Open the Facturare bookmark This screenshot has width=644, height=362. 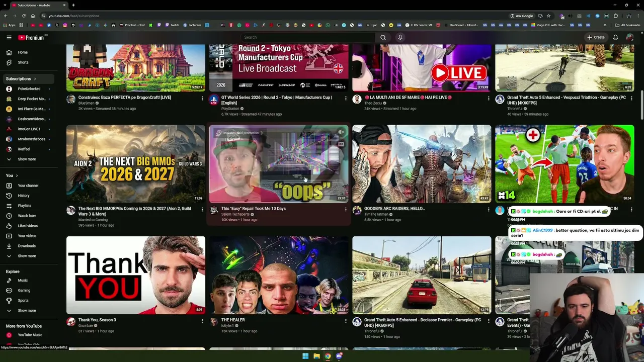(x=192, y=25)
